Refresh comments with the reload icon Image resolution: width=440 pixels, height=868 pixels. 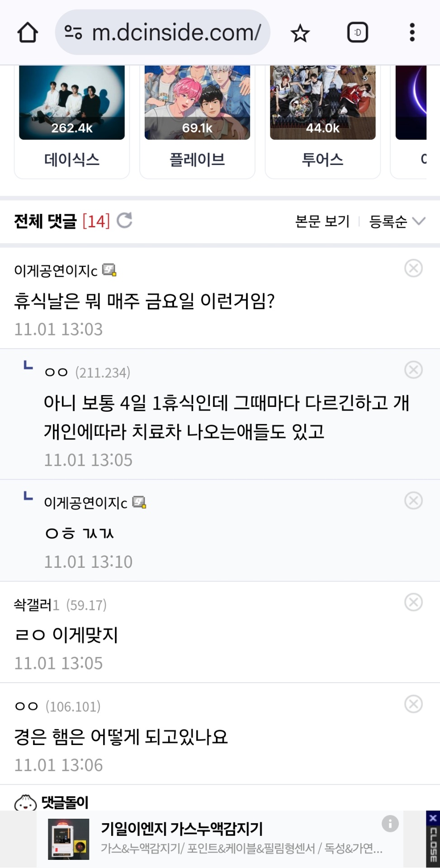[x=124, y=221]
